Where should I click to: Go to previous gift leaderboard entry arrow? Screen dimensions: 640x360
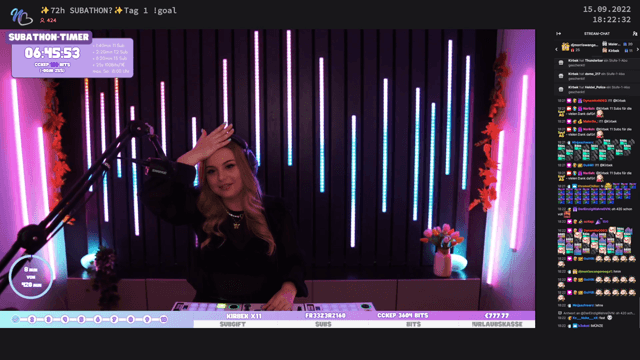click(x=556, y=49)
